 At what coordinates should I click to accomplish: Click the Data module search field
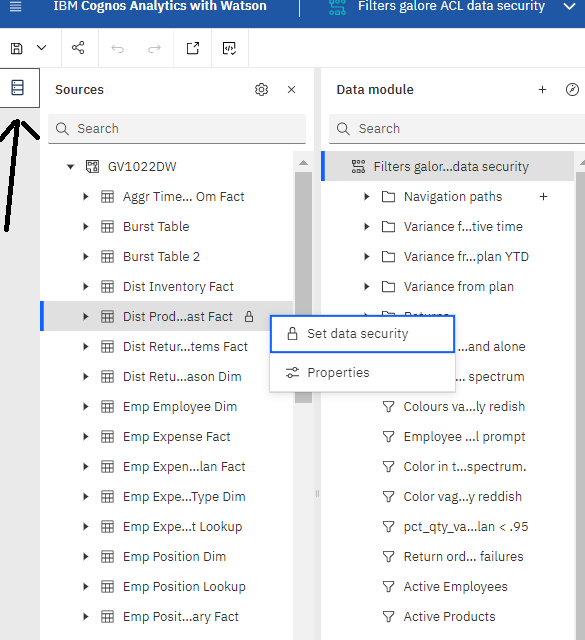[x=457, y=129]
